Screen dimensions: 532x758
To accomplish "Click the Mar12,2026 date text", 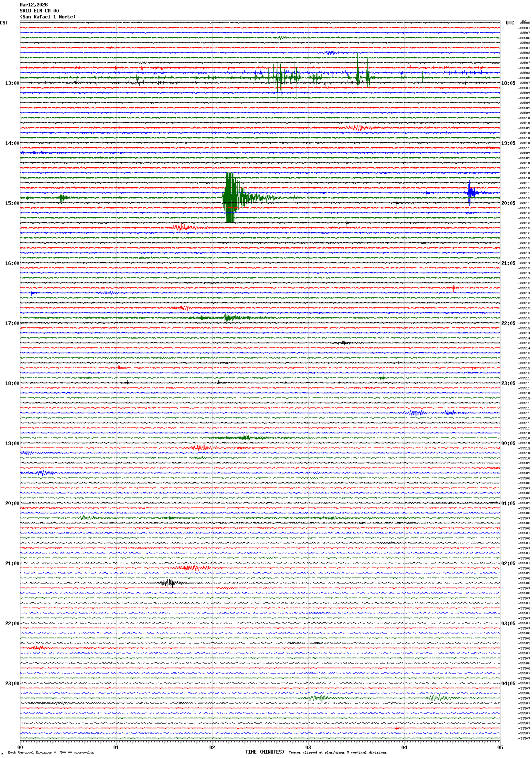I will [x=34, y=5].
